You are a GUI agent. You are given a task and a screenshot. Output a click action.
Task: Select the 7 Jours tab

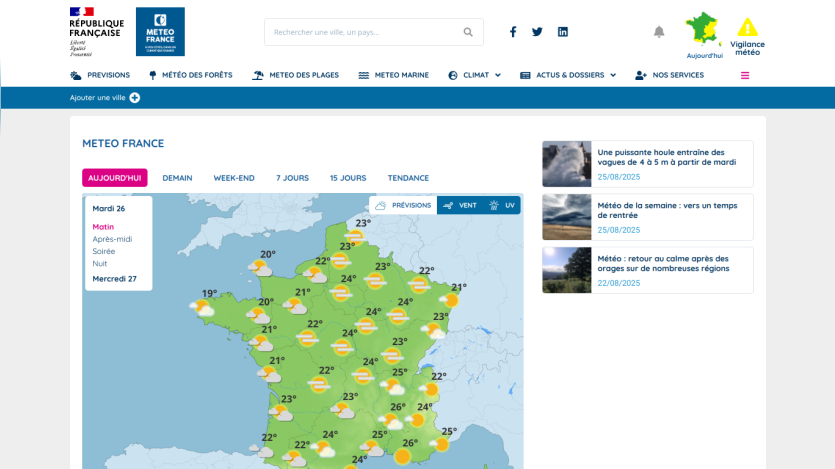(x=292, y=178)
